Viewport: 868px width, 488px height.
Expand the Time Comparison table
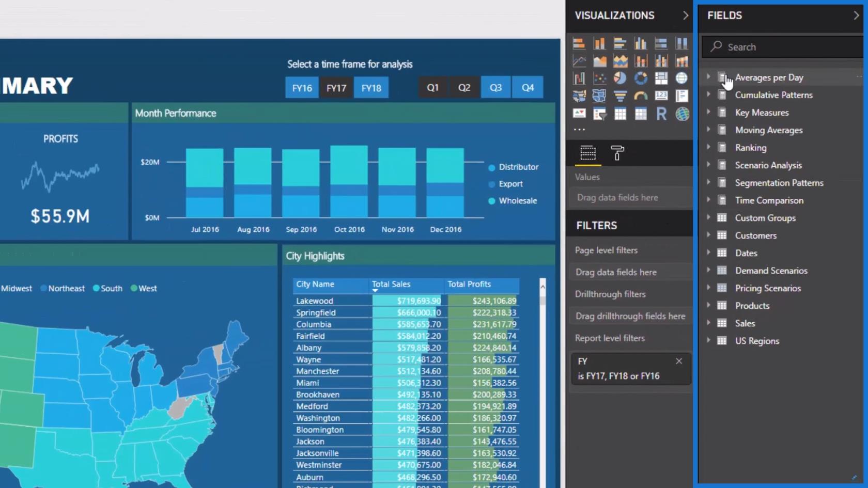point(708,199)
